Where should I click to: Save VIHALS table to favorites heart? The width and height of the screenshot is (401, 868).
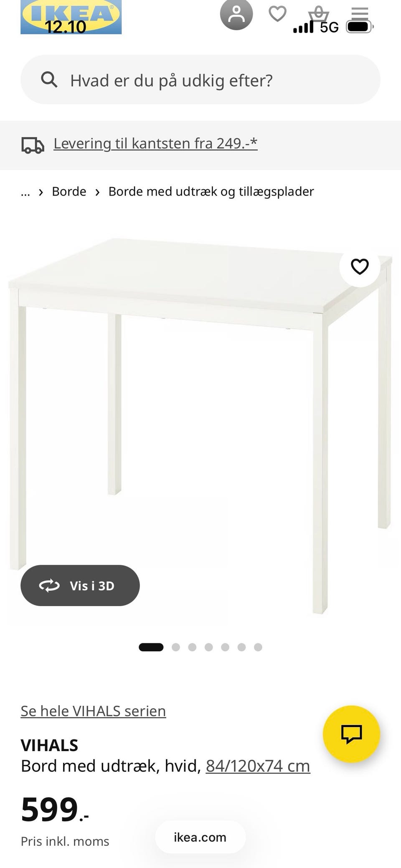(x=360, y=266)
